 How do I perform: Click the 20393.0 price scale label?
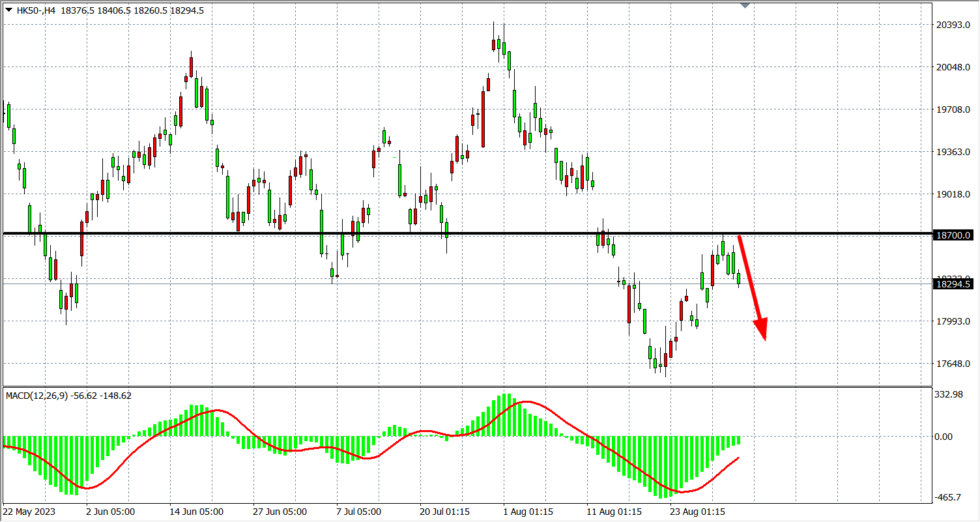952,25
